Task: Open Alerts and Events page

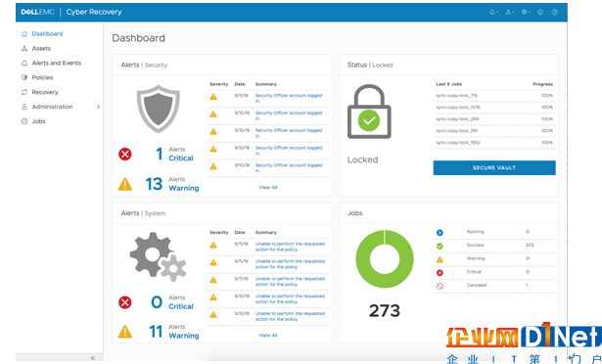Action: tap(57, 63)
